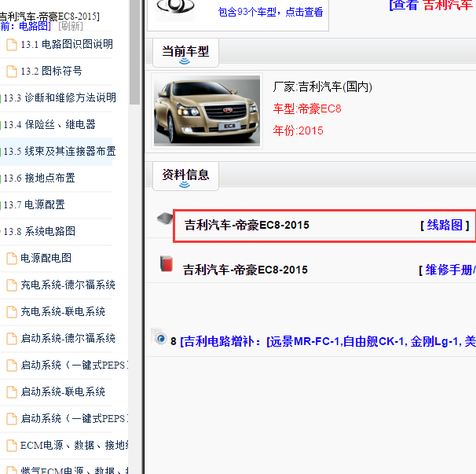Click the title 吉利汽车-帝豪EC8-2015 in 维修手册 row
This screenshot has width=476, height=474.
245,270
